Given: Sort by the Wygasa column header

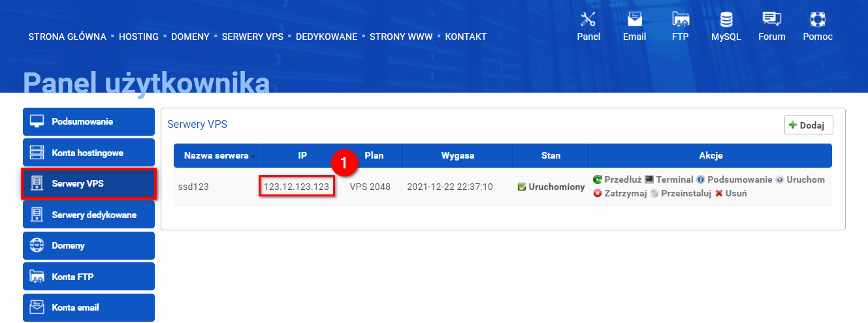Looking at the screenshot, I should click(x=458, y=156).
